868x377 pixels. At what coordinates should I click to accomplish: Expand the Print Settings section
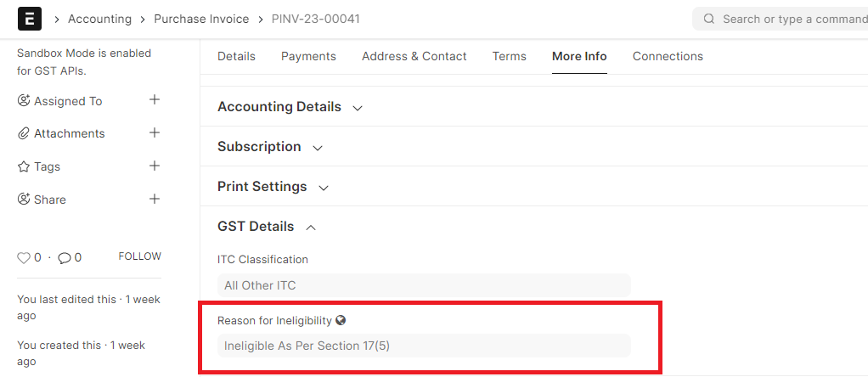[x=273, y=187]
